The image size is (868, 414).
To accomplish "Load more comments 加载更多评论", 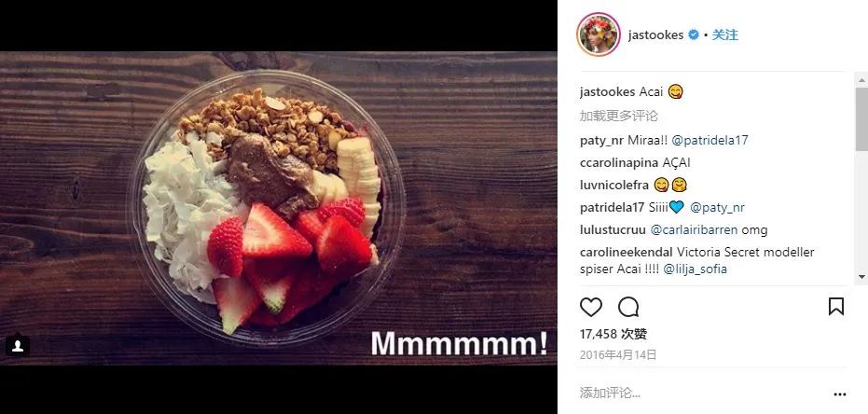I will [x=618, y=117].
